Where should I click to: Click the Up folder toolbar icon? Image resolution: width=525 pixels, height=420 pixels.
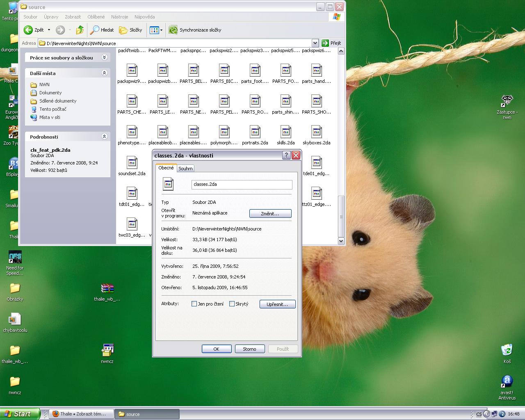[x=80, y=30]
